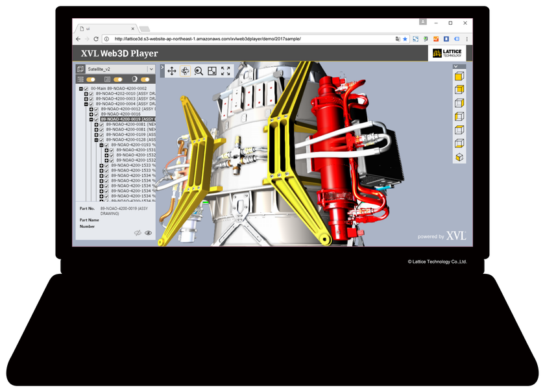Expand the 89-NOAO-4200-0003 tree node

point(86,99)
